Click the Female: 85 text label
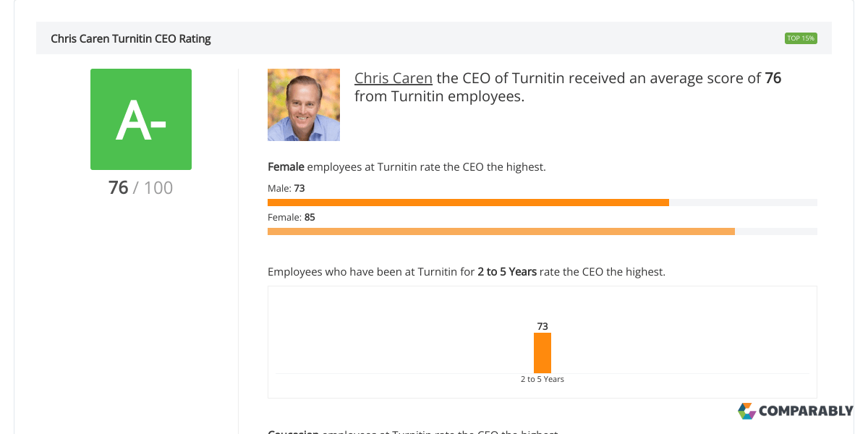This screenshot has height=434, width=868. pyautogui.click(x=292, y=217)
